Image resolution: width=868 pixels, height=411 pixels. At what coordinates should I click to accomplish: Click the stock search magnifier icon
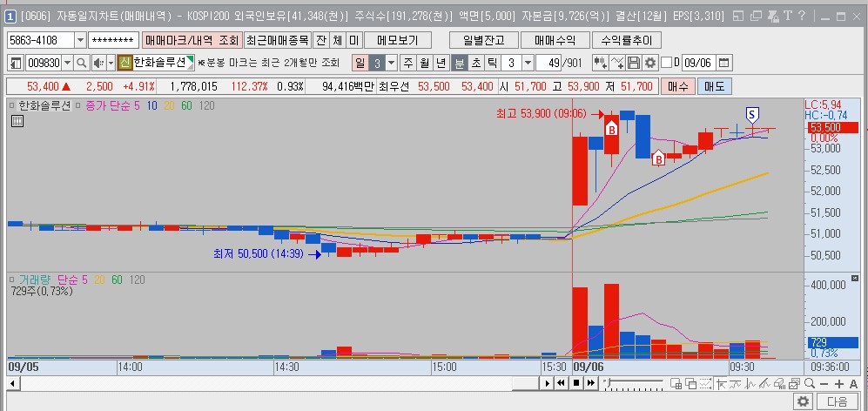[81, 63]
